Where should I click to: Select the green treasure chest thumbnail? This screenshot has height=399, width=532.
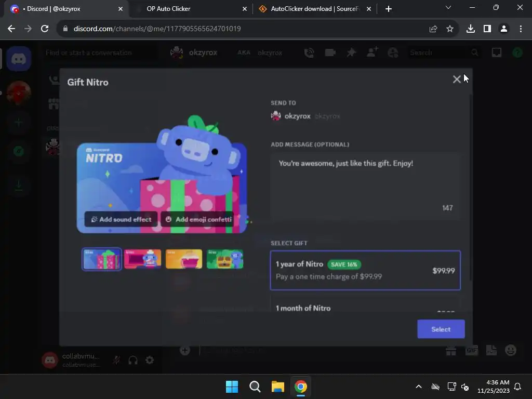click(225, 259)
